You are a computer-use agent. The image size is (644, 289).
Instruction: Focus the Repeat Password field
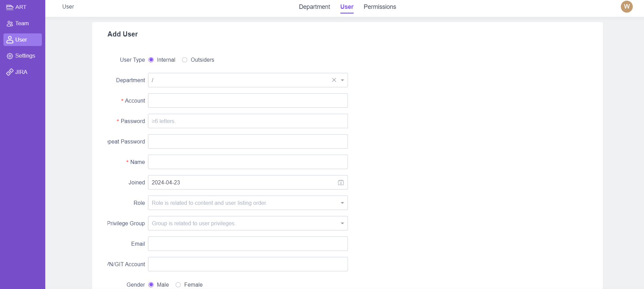[248, 141]
